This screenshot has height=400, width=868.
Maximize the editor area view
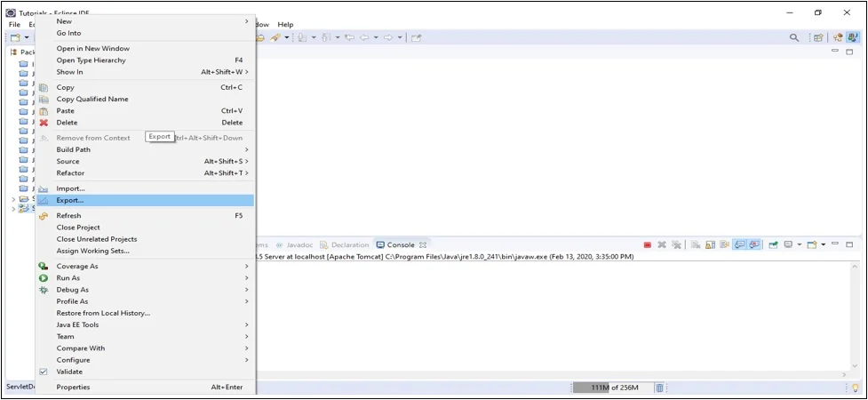tap(849, 52)
